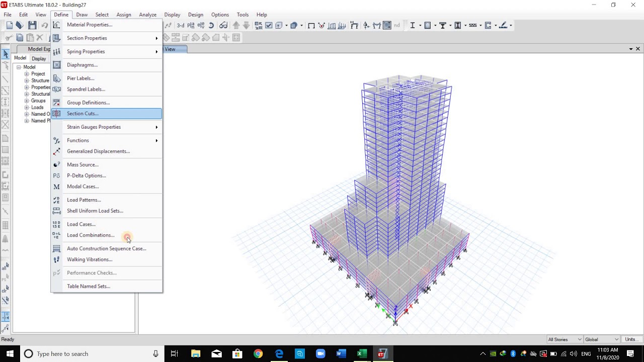Image resolution: width=644 pixels, height=362 pixels.
Task: Click the rotate 3D view icon
Action: pos(211,25)
